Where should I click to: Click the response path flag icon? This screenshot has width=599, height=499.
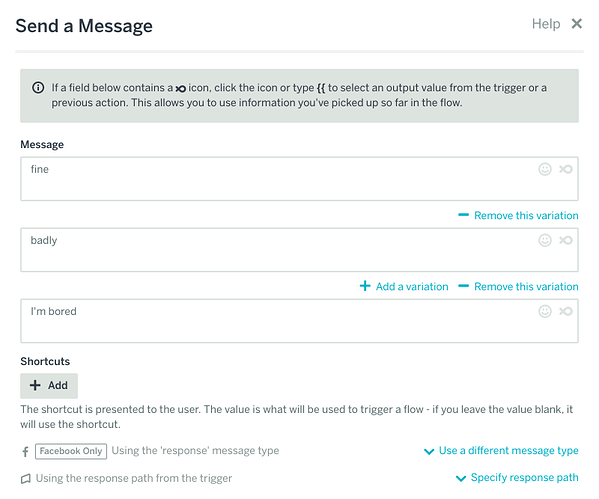point(26,479)
